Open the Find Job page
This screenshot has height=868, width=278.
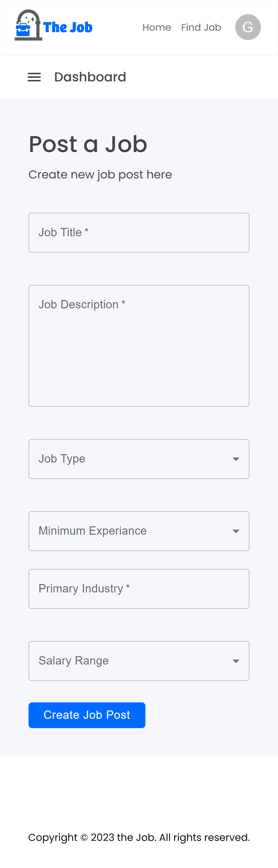[x=201, y=27]
